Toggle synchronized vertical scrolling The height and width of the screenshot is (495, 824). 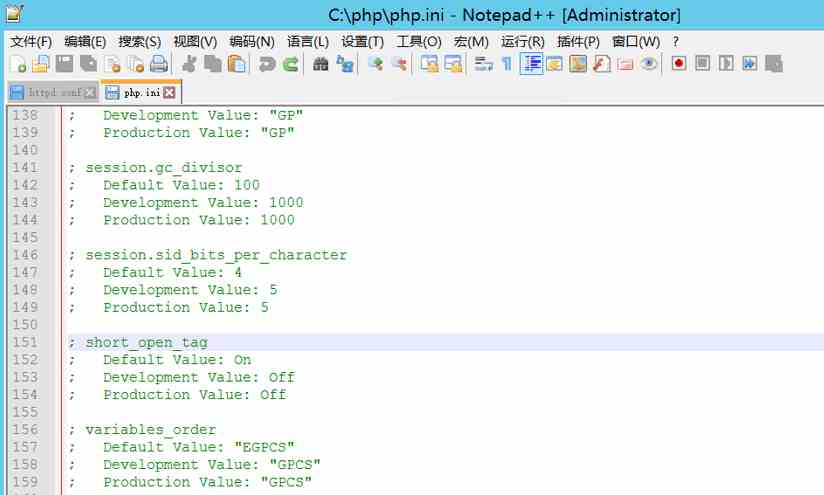(x=429, y=64)
